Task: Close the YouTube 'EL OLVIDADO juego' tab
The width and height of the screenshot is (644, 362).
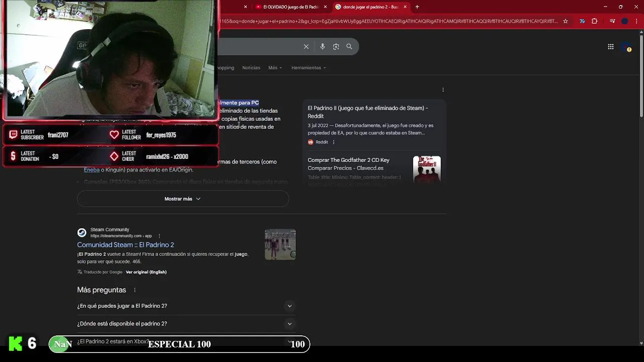Action: [325, 7]
